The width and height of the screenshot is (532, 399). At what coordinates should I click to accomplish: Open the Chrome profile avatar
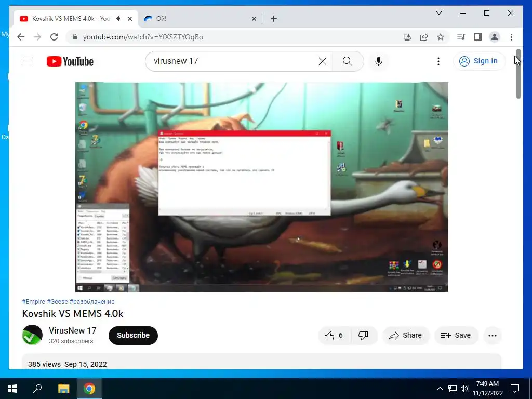click(x=495, y=37)
